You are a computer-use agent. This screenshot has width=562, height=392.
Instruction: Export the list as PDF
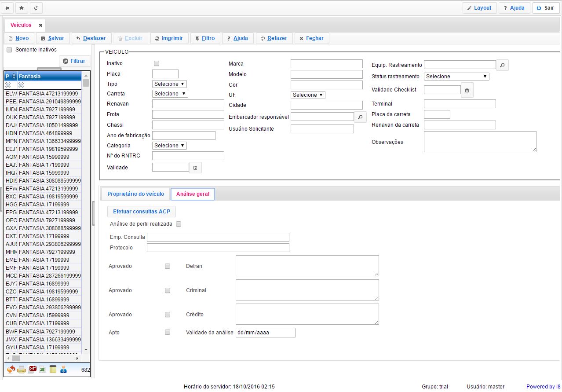(x=33, y=369)
